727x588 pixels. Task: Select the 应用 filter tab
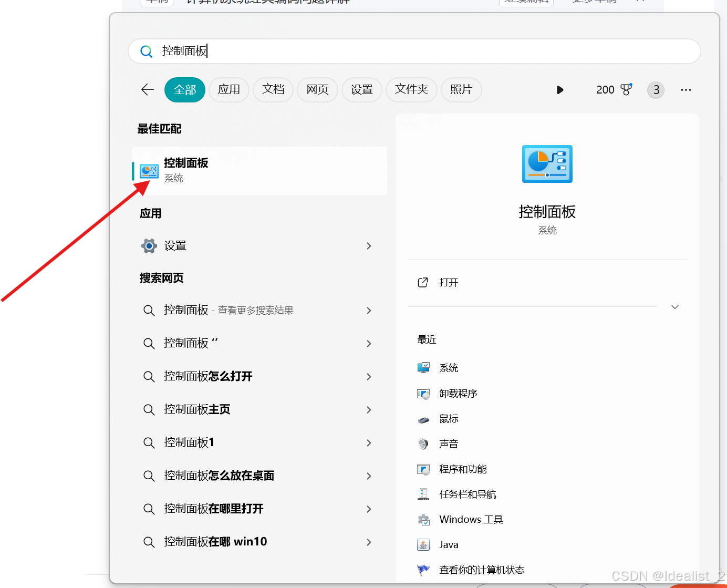pyautogui.click(x=229, y=90)
